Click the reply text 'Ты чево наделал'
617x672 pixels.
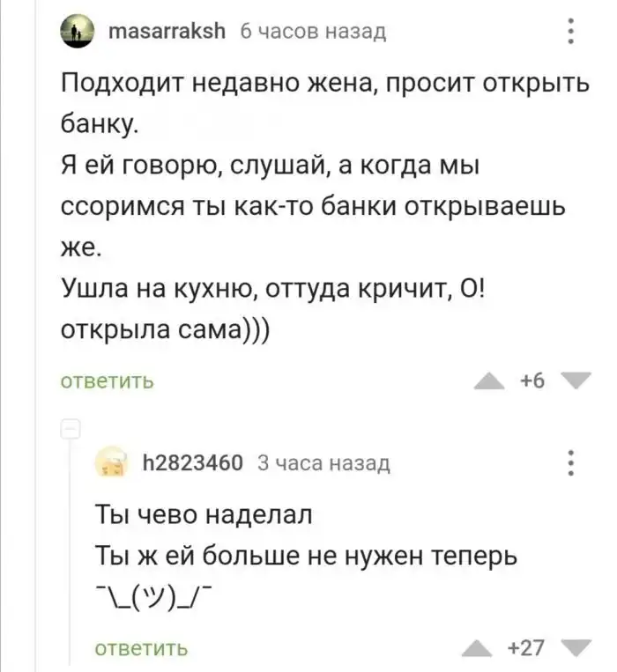pyautogui.click(x=203, y=515)
